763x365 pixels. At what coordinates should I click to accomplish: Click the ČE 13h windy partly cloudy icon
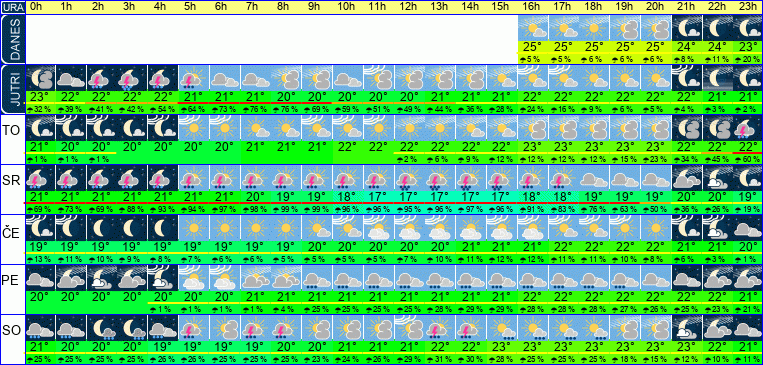(x=440, y=228)
